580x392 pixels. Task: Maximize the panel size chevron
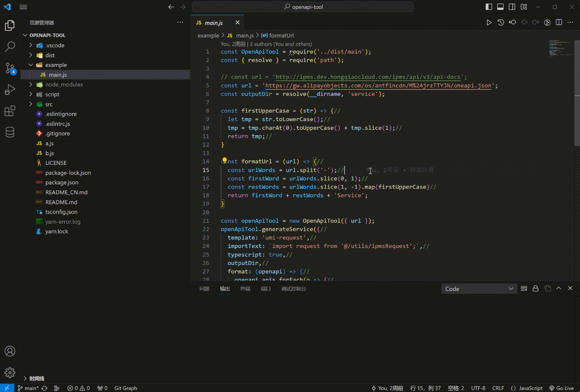click(x=559, y=288)
